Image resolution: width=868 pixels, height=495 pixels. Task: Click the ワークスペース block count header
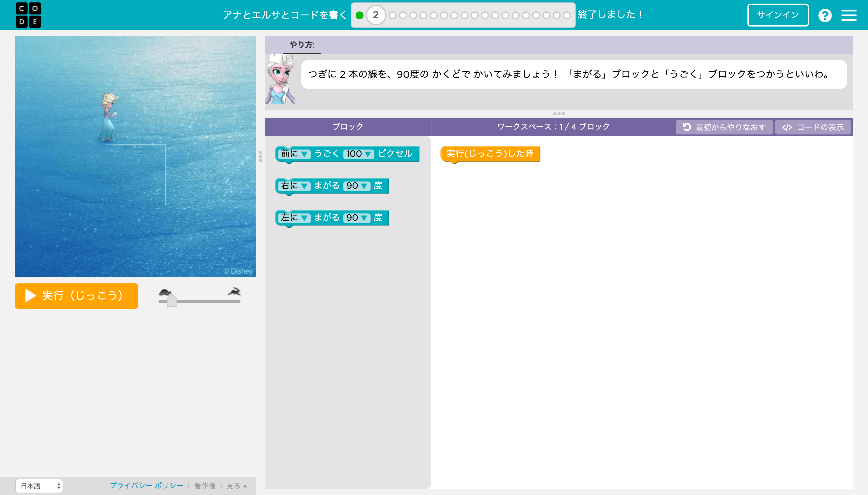click(553, 127)
